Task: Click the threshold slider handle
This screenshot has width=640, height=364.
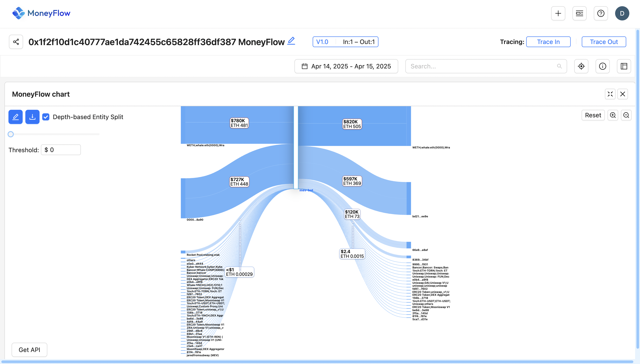Action: point(10,134)
